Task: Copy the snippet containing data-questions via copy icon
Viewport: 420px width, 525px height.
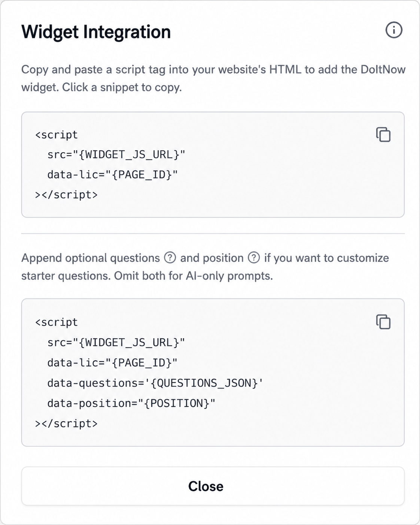Action: [x=383, y=322]
